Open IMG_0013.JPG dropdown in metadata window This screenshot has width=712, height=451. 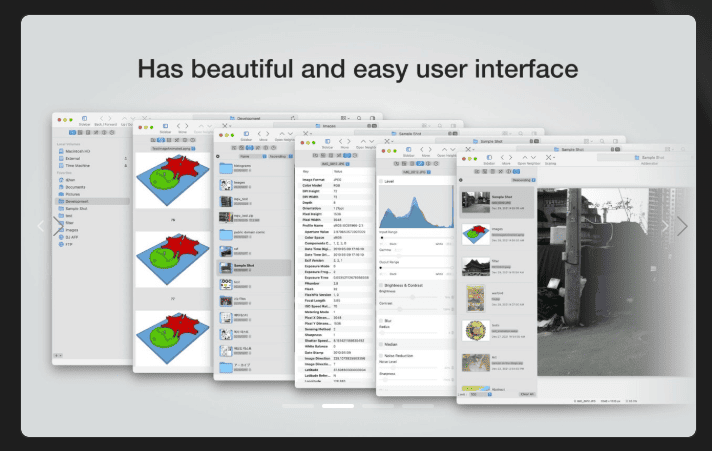point(335,164)
